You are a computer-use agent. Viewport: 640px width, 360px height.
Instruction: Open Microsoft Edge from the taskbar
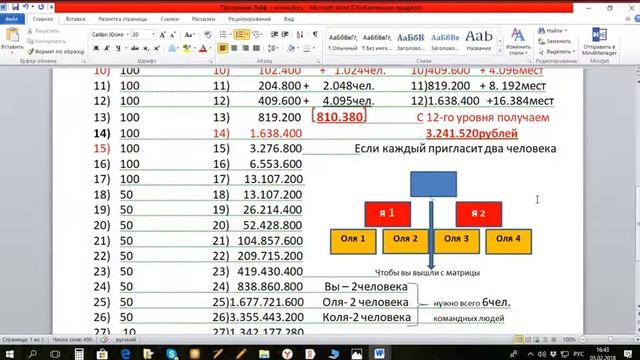pyautogui.click(x=125, y=353)
